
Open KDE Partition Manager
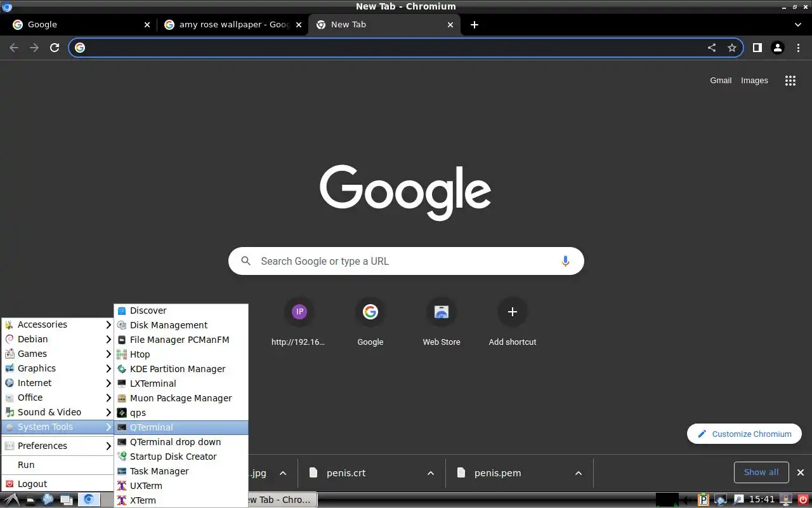tap(181, 369)
